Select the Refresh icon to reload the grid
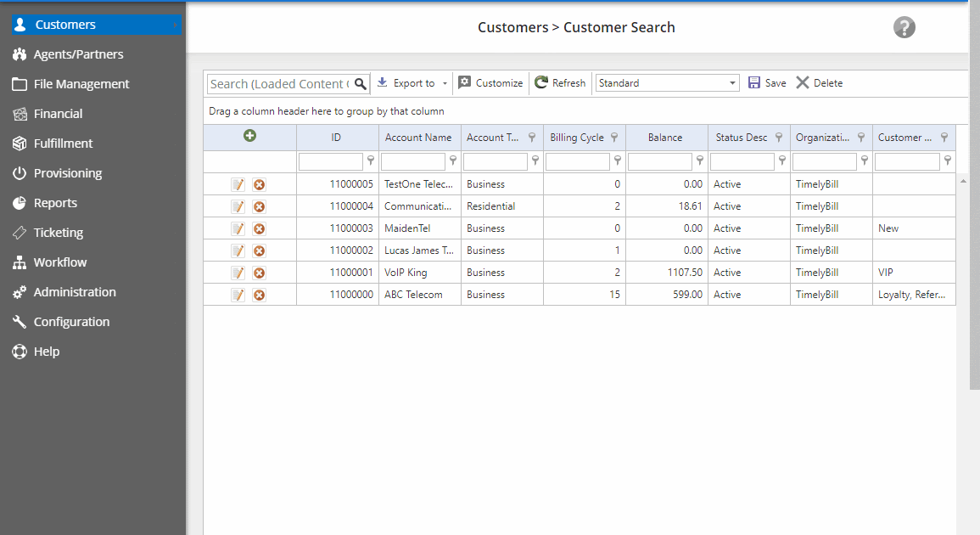The height and width of the screenshot is (535, 980). (540, 82)
